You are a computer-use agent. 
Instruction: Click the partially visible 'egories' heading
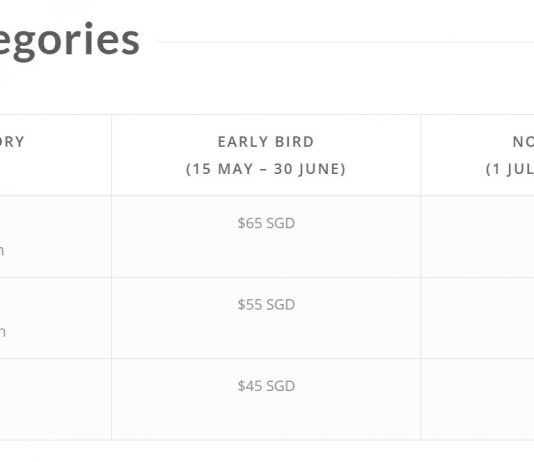(x=69, y=42)
